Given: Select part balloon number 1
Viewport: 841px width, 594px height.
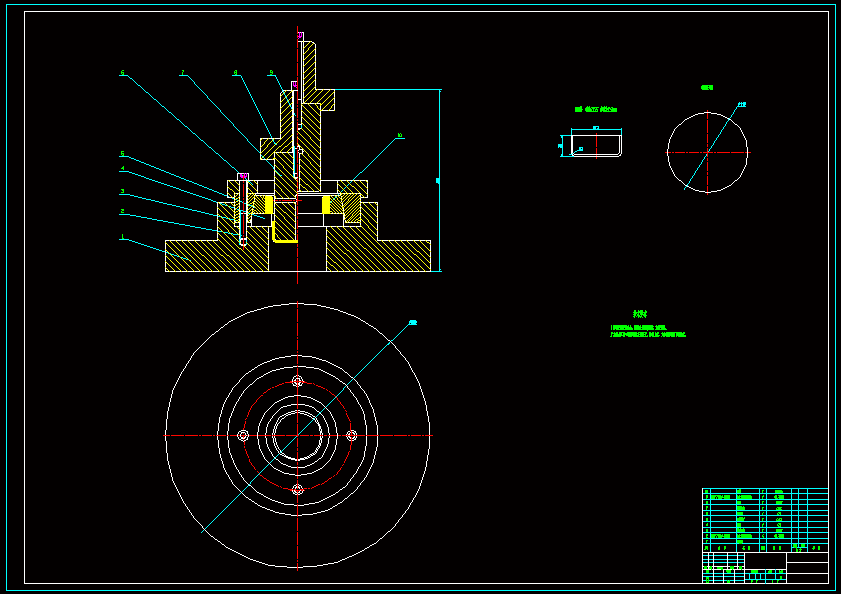Looking at the screenshot, I should 122,237.
